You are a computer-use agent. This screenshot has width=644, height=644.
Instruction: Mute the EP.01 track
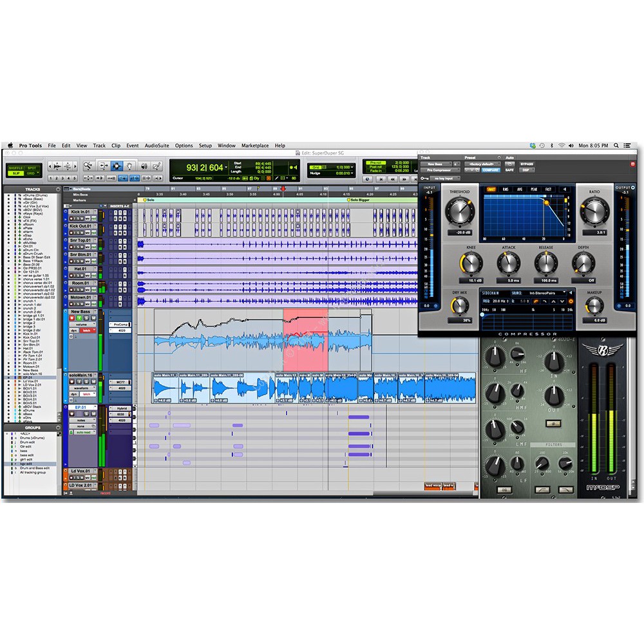click(93, 413)
